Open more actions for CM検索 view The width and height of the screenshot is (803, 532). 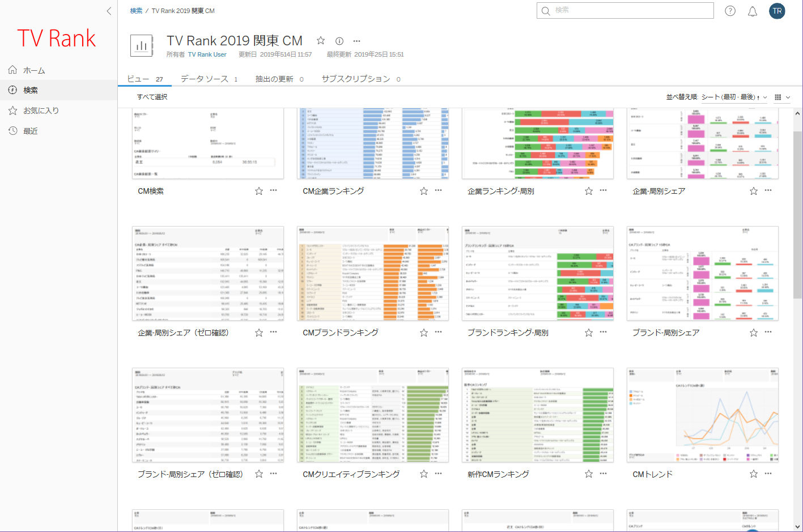(x=274, y=191)
